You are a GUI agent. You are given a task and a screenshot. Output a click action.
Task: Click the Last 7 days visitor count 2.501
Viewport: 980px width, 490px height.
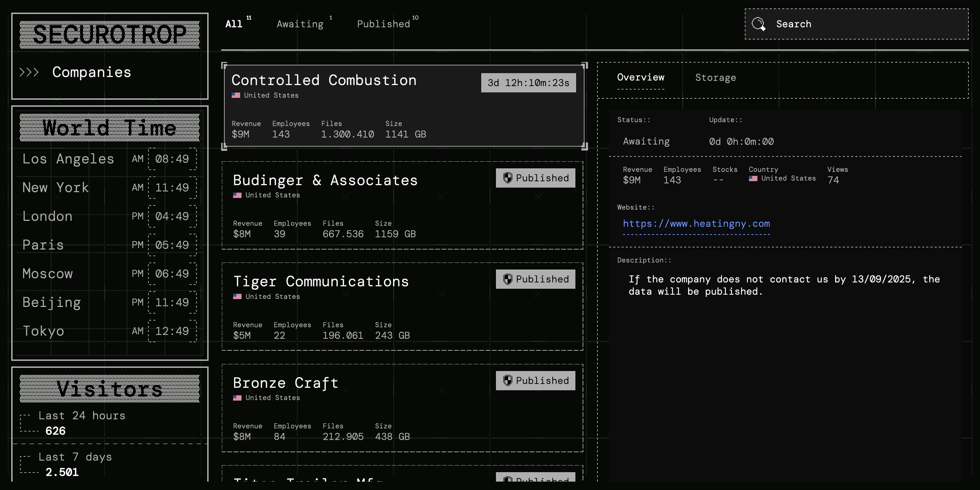(62, 472)
